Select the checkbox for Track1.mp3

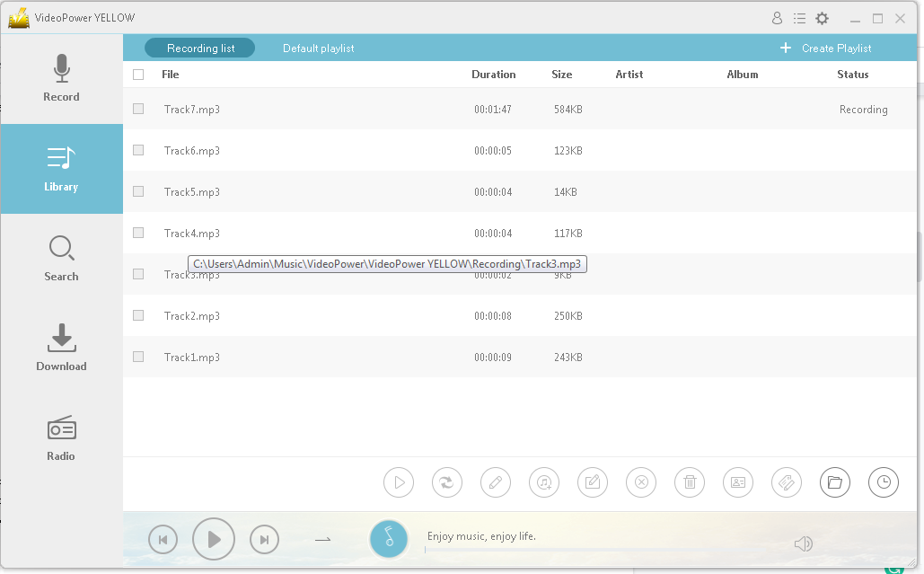pos(138,357)
